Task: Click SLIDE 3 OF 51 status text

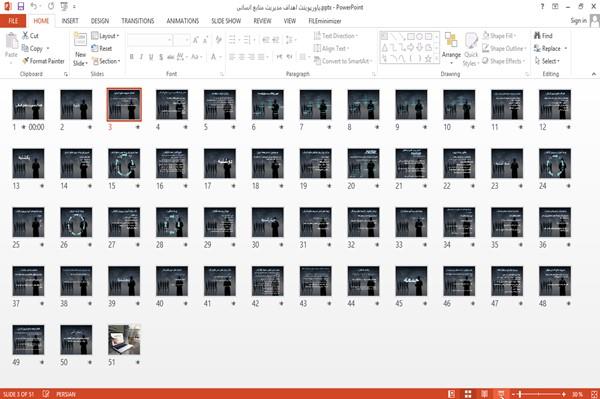Action: (x=18, y=394)
